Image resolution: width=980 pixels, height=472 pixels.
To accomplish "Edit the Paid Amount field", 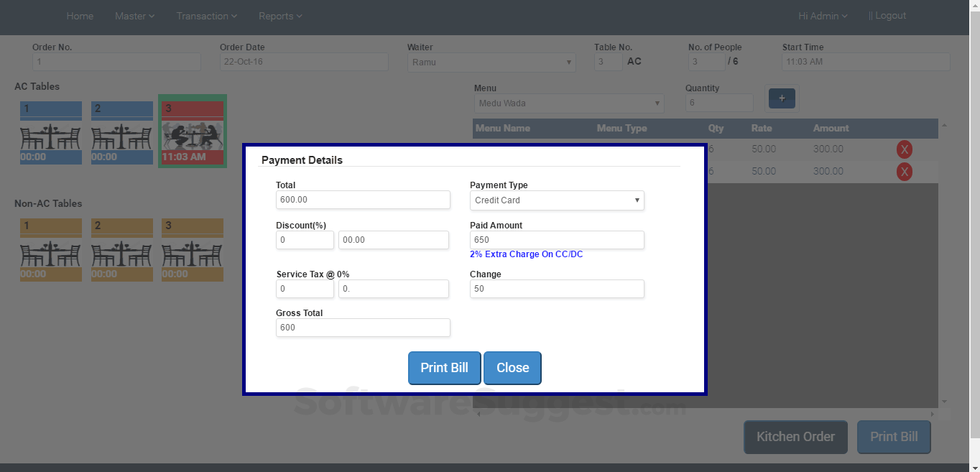I will 557,239.
